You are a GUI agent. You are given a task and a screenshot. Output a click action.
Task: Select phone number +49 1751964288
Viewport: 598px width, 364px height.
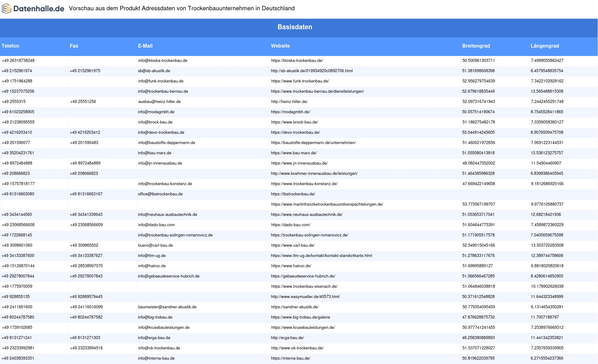pyautogui.click(x=17, y=81)
